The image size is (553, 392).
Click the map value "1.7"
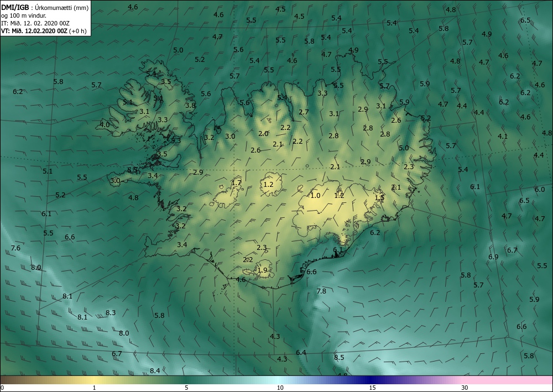(236, 183)
